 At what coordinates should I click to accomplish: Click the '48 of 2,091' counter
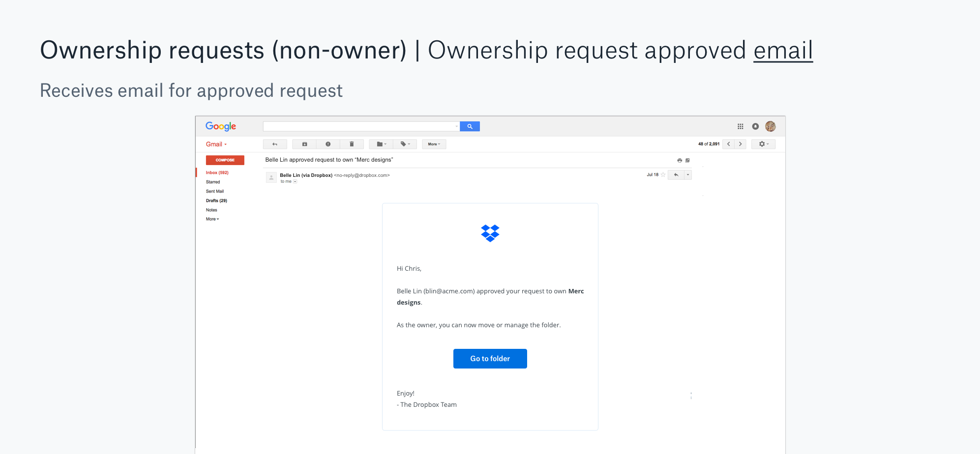[x=709, y=144]
